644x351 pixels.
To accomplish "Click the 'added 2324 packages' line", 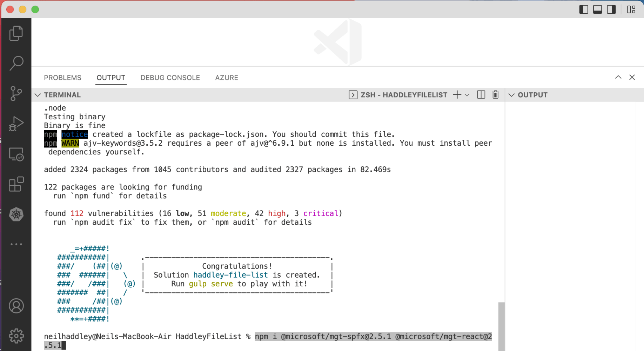I will tap(217, 170).
